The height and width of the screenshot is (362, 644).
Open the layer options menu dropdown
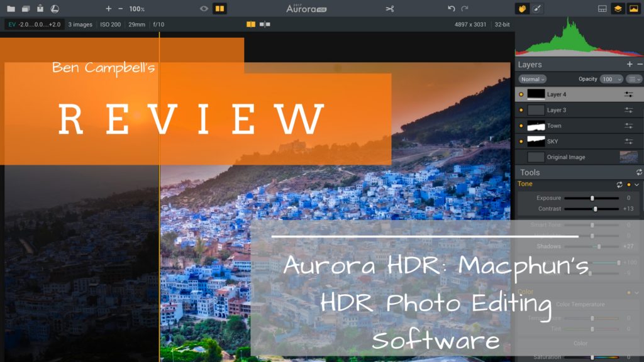(x=635, y=79)
